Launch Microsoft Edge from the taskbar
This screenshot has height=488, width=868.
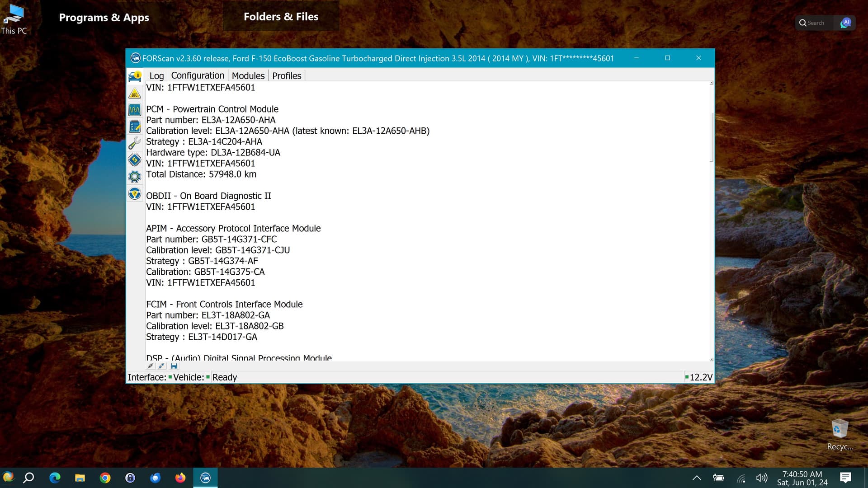(55, 478)
